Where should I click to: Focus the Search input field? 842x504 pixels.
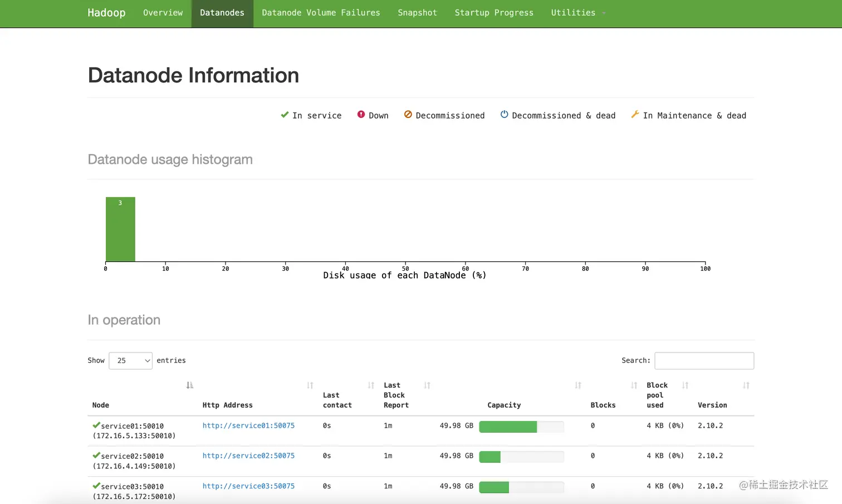pyautogui.click(x=704, y=361)
